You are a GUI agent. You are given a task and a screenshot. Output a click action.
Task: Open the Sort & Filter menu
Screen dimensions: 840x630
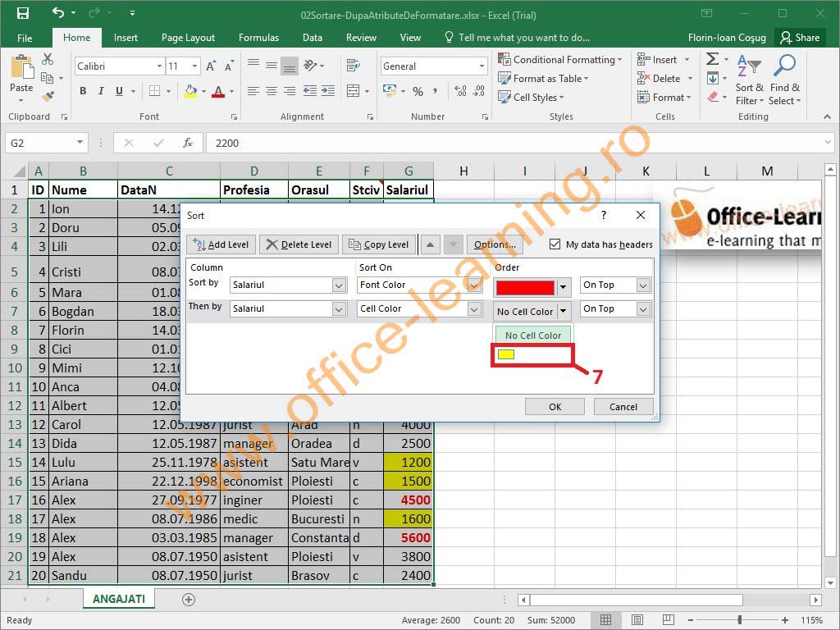click(x=750, y=80)
